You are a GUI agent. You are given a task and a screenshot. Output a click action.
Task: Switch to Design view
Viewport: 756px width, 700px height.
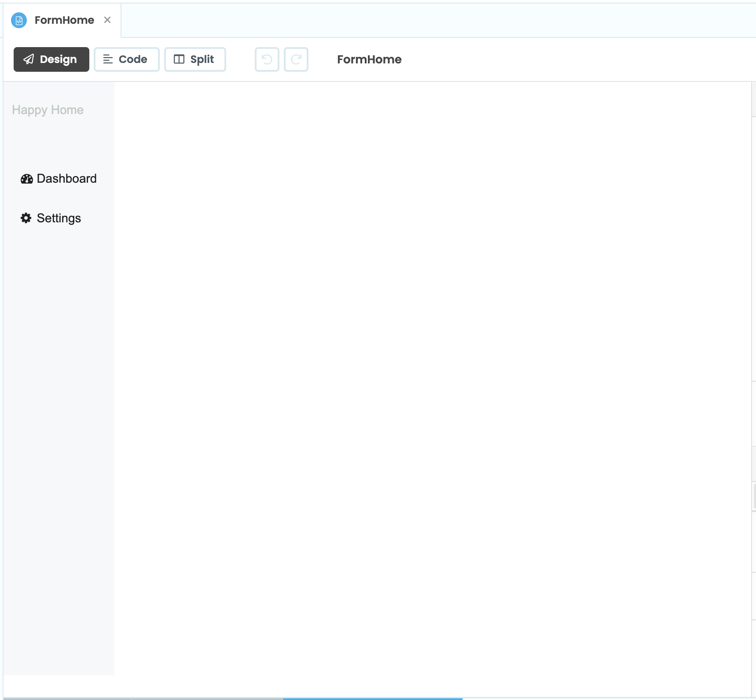[x=51, y=59]
